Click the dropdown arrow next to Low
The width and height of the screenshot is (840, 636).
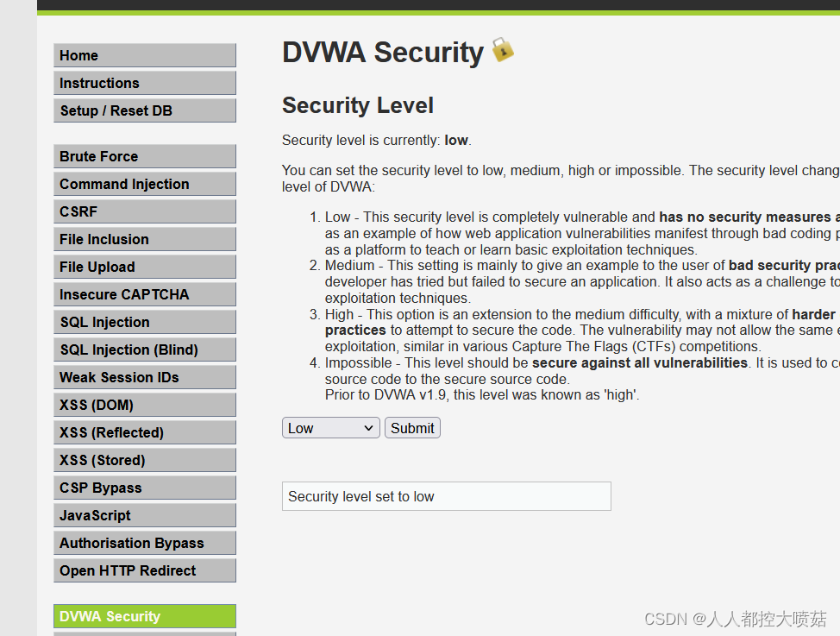(368, 427)
